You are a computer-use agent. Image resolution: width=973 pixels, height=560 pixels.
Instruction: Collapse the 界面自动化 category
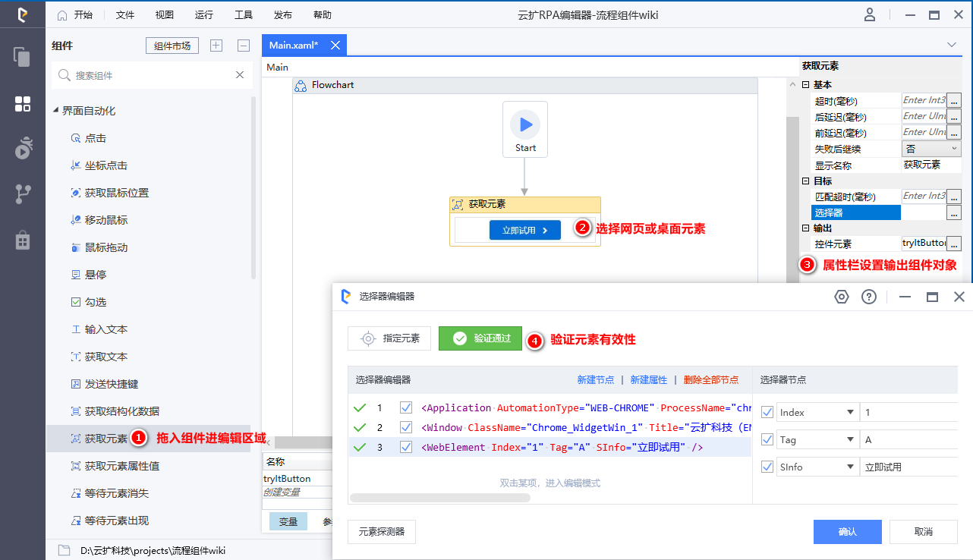(55, 111)
